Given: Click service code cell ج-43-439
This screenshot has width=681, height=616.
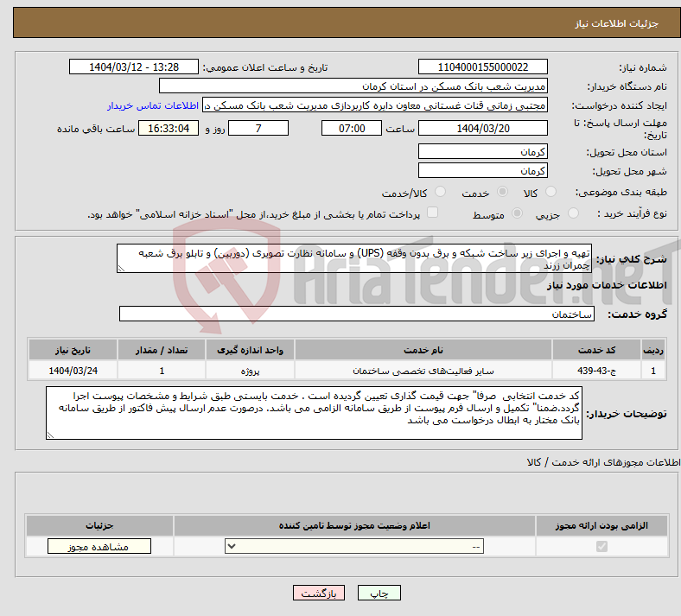Looking at the screenshot, I should (597, 371).
